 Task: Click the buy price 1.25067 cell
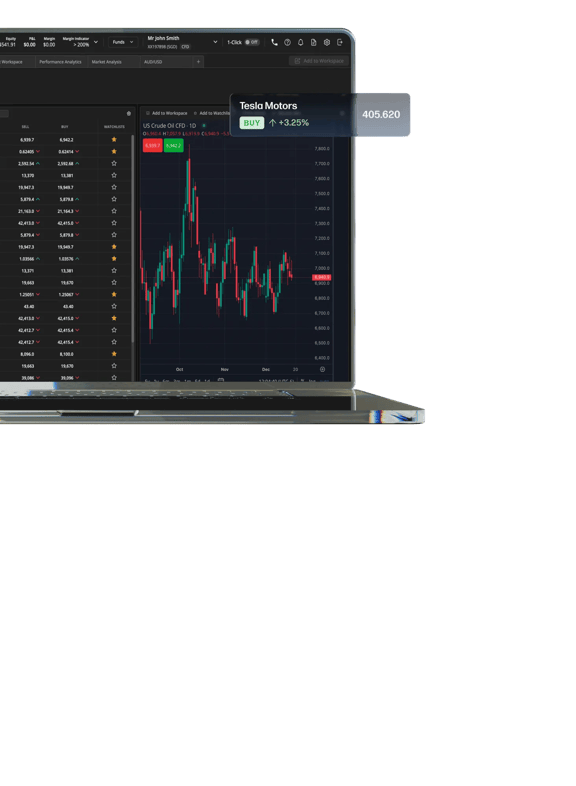tap(66, 295)
